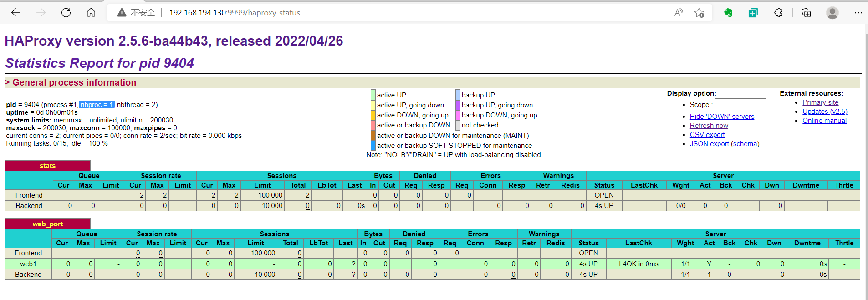Open the extensions puzzle icon
This screenshot has height=300, width=868.
[779, 13]
